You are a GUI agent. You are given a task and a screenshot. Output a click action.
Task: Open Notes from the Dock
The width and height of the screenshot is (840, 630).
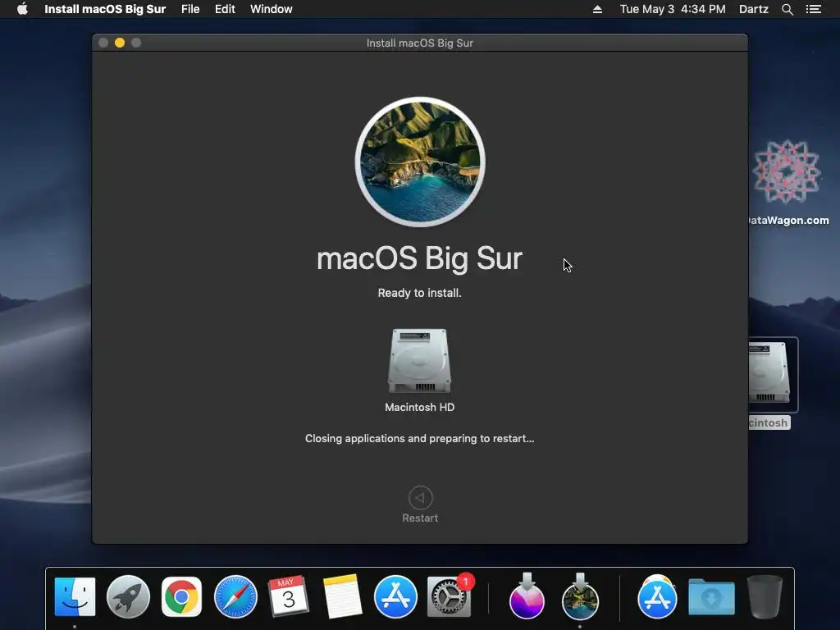click(342, 596)
